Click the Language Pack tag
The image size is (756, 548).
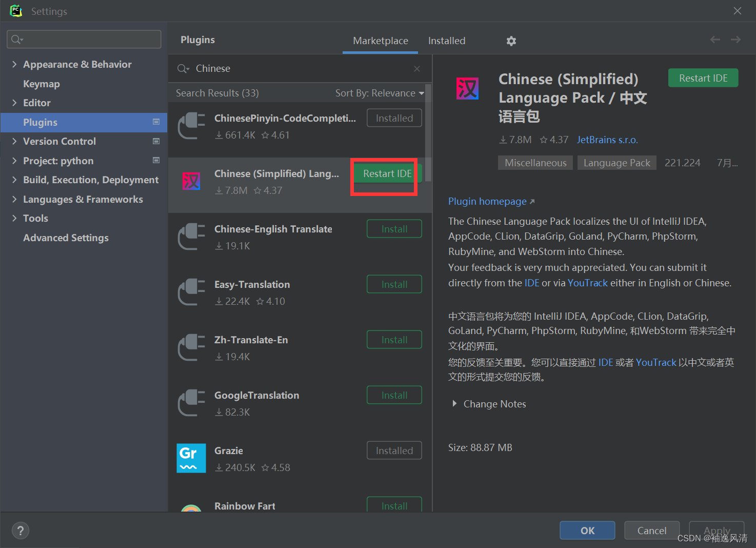click(617, 163)
